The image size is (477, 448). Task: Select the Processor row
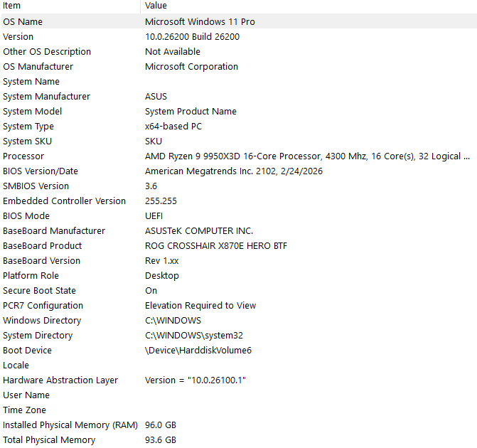point(239,156)
